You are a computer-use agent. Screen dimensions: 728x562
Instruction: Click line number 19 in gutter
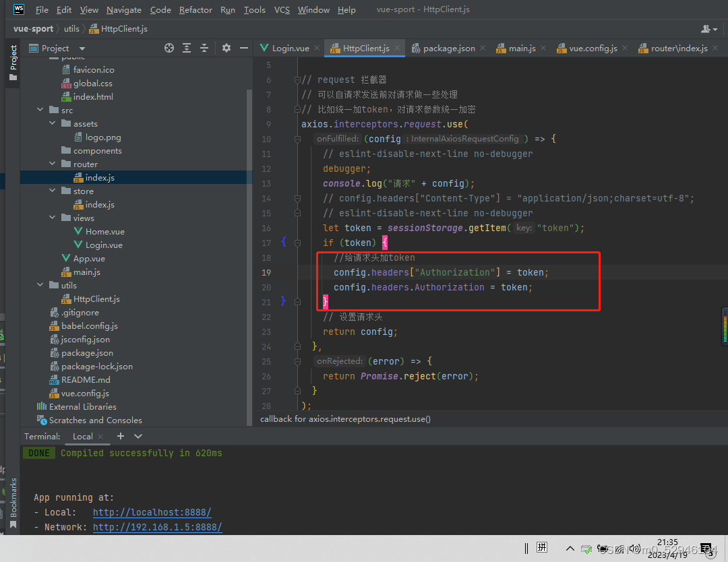[266, 272]
